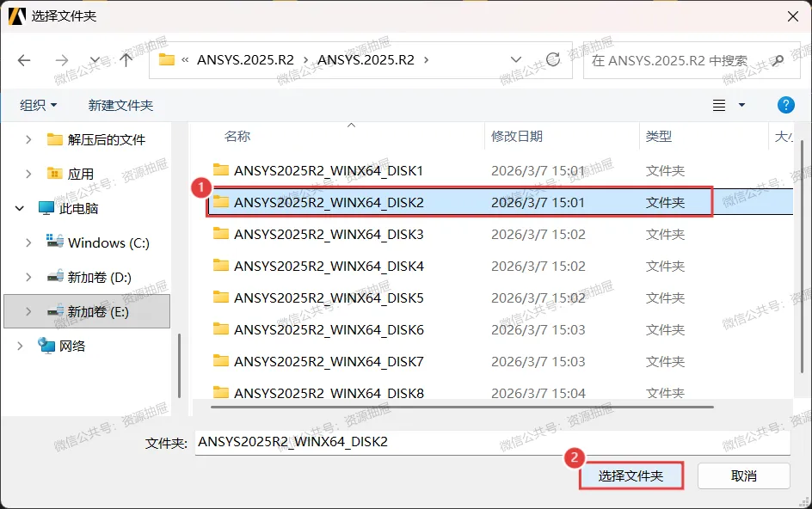This screenshot has height=509, width=812.
Task: Click the chevron after last breadcrumb
Action: tap(426, 60)
